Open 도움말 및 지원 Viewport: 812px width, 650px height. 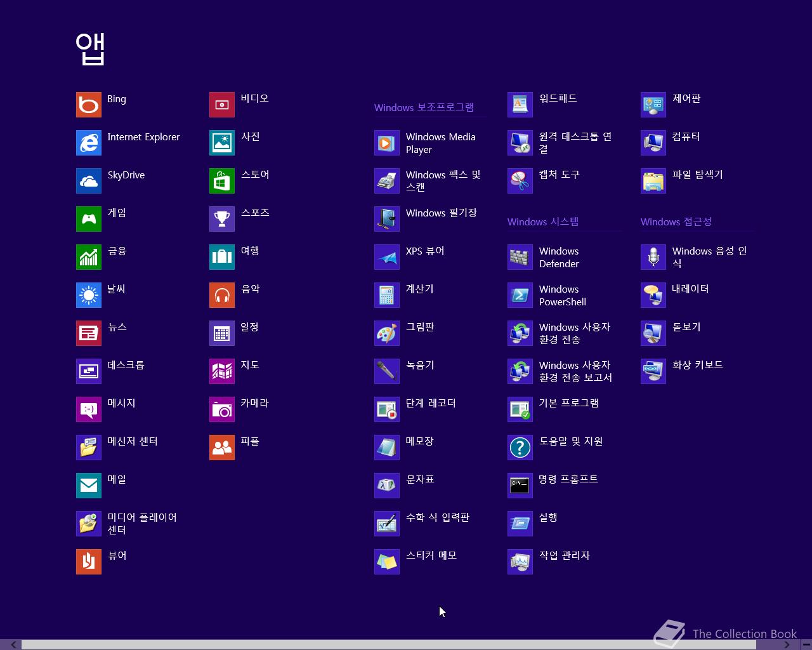556,448
